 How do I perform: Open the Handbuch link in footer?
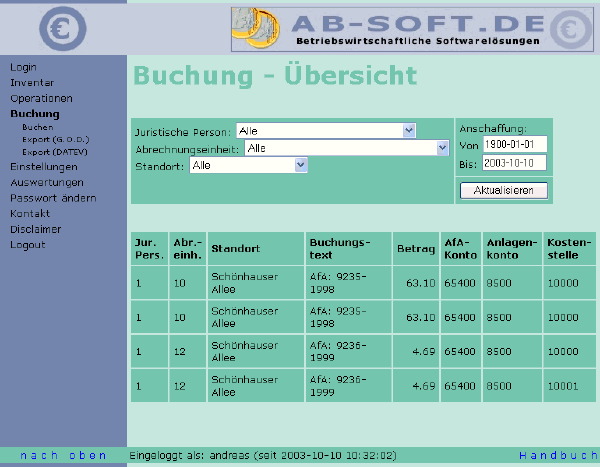pyautogui.click(x=559, y=456)
